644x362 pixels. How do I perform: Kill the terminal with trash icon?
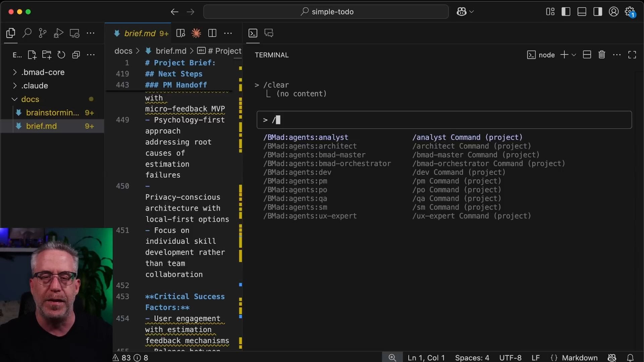(602, 55)
